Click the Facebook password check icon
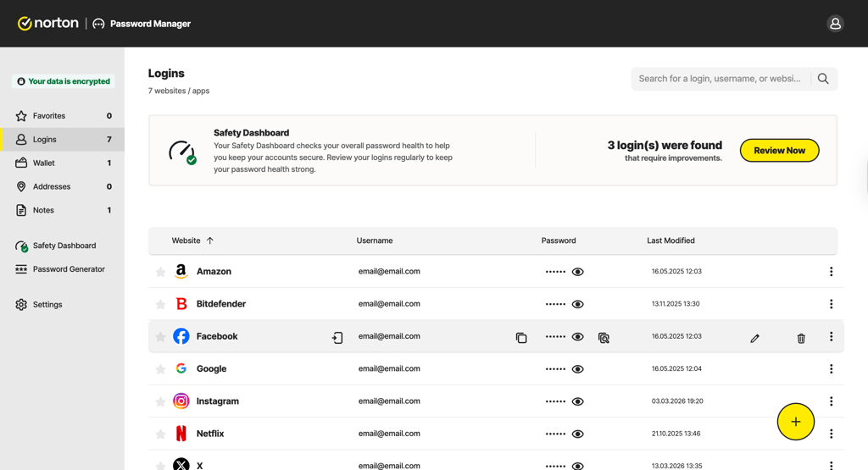The image size is (868, 470). (x=604, y=337)
